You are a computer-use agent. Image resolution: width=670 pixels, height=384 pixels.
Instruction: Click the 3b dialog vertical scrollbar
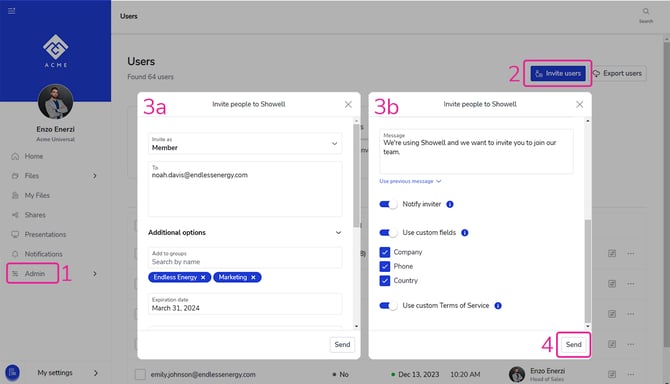point(588,270)
